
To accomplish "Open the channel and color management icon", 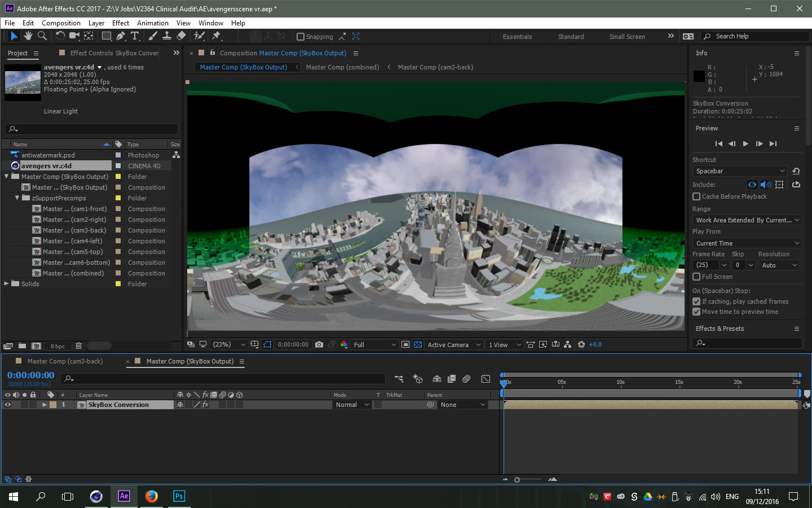I will [x=344, y=344].
